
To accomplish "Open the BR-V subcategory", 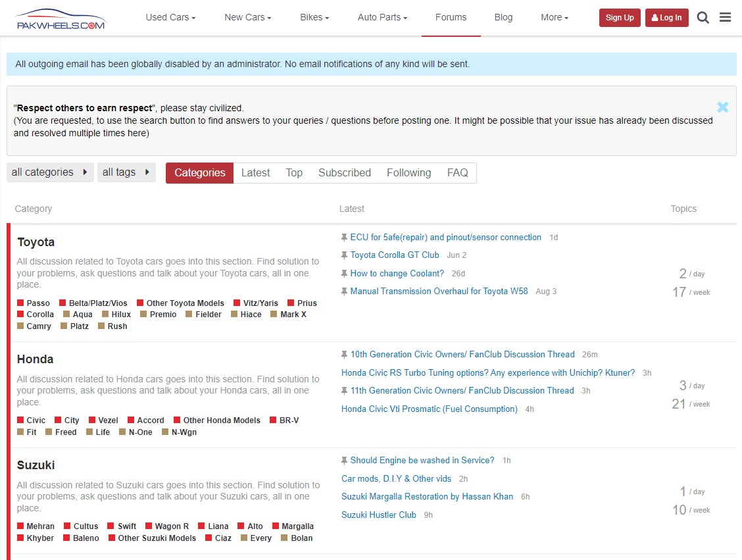I will point(289,420).
